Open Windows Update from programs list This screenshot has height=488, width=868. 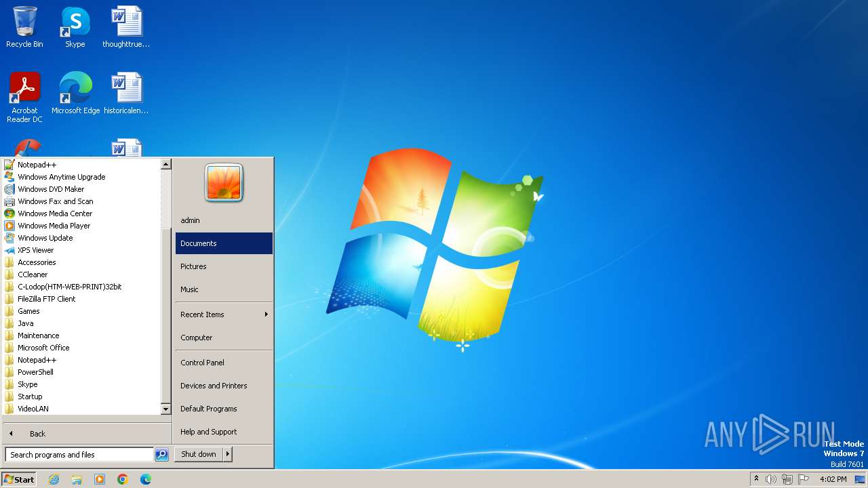point(45,238)
